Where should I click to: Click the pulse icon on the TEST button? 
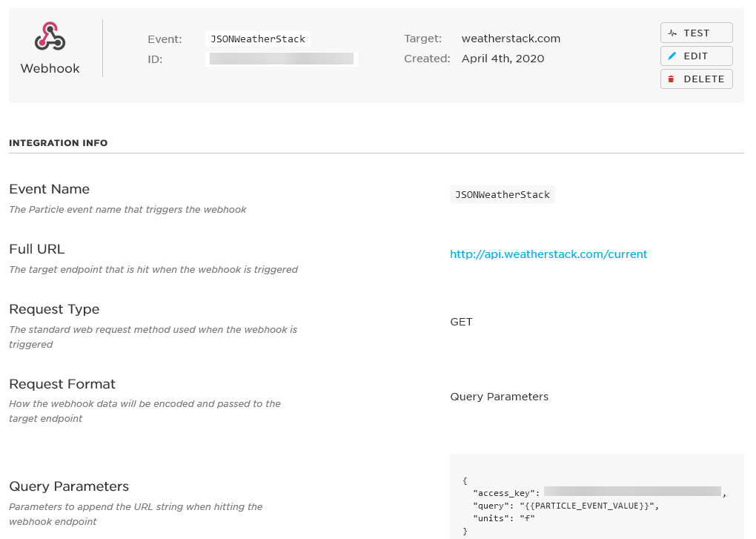tap(672, 33)
